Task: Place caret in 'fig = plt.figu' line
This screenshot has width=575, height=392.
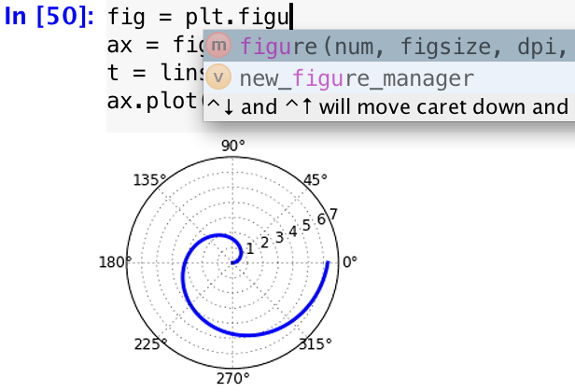Action: point(199,17)
